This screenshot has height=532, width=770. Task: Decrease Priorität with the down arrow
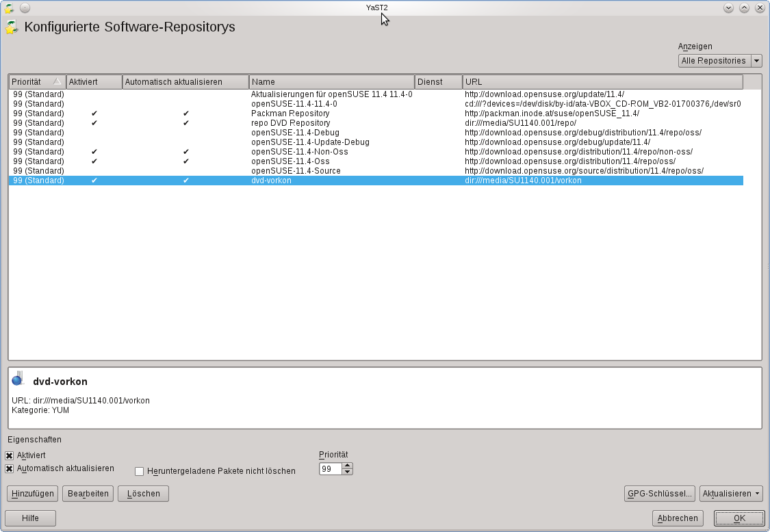tap(347, 472)
